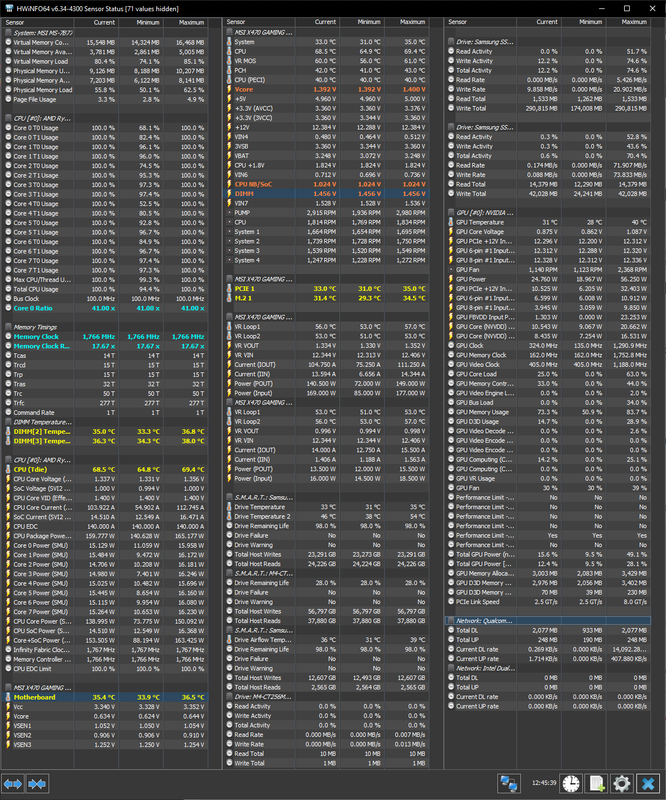Close sensor status with the blue X icon
Viewport: 666px width, 800px height.
click(x=648, y=783)
